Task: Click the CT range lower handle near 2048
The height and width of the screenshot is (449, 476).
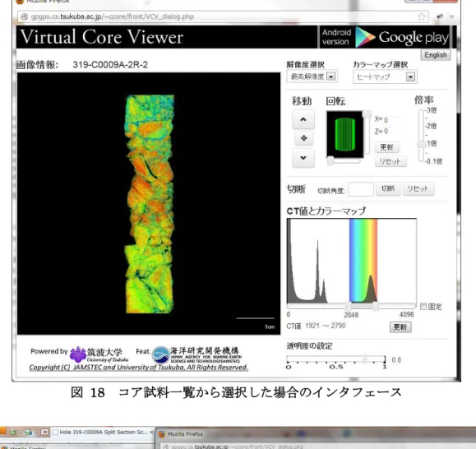Action: coord(349,306)
